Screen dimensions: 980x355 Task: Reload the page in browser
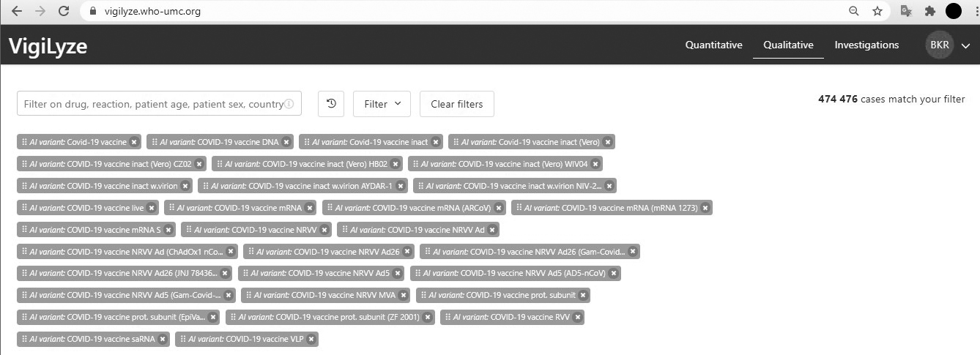tap(64, 11)
